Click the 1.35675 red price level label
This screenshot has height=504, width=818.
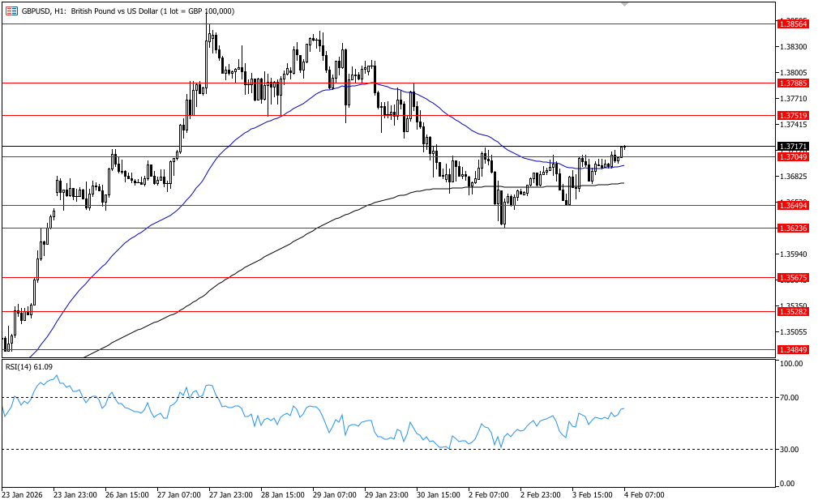[792, 278]
